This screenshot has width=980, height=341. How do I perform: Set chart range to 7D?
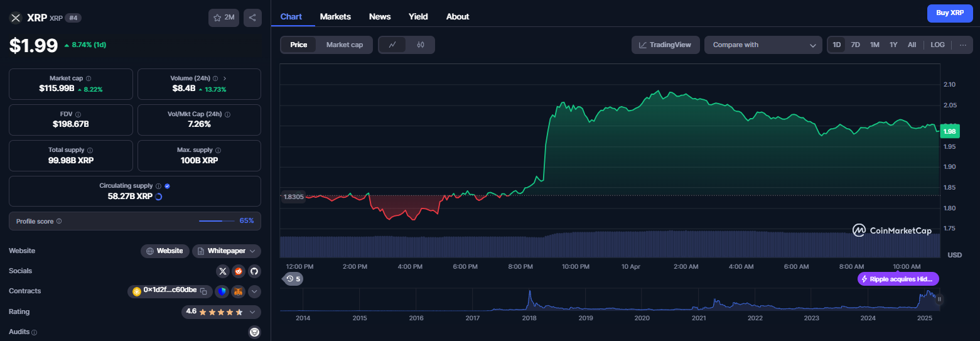pos(855,45)
